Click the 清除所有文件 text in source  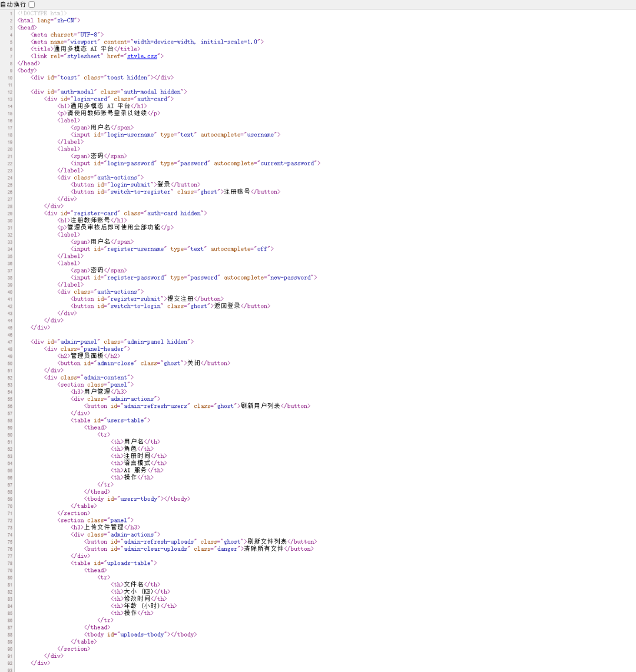point(264,549)
